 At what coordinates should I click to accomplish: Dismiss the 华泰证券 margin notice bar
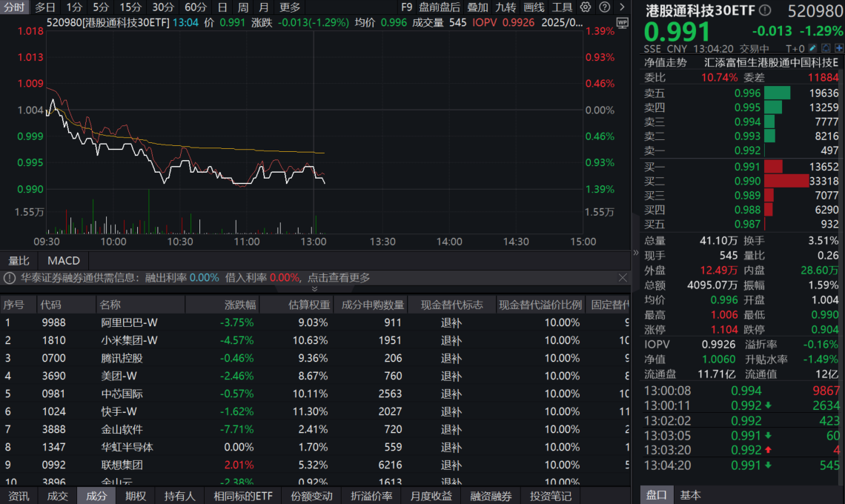tap(623, 277)
